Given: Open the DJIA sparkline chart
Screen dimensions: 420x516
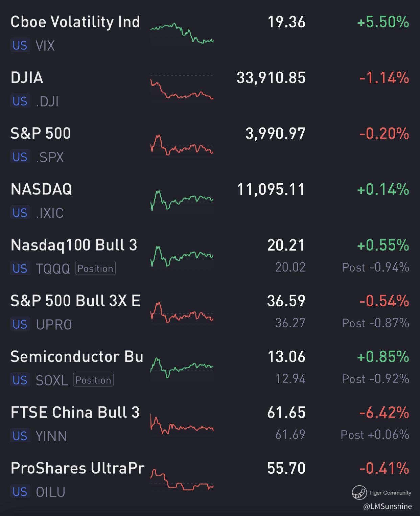Looking at the screenshot, I should click(182, 89).
